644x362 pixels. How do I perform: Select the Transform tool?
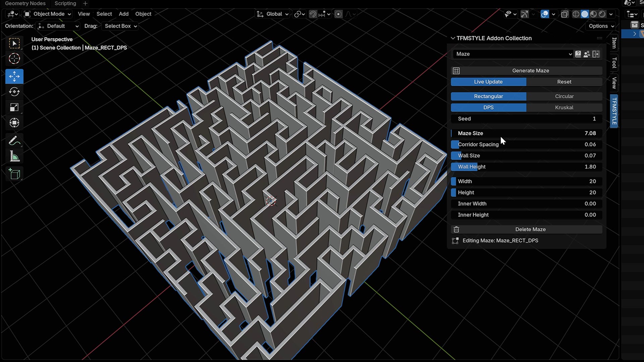tap(14, 123)
